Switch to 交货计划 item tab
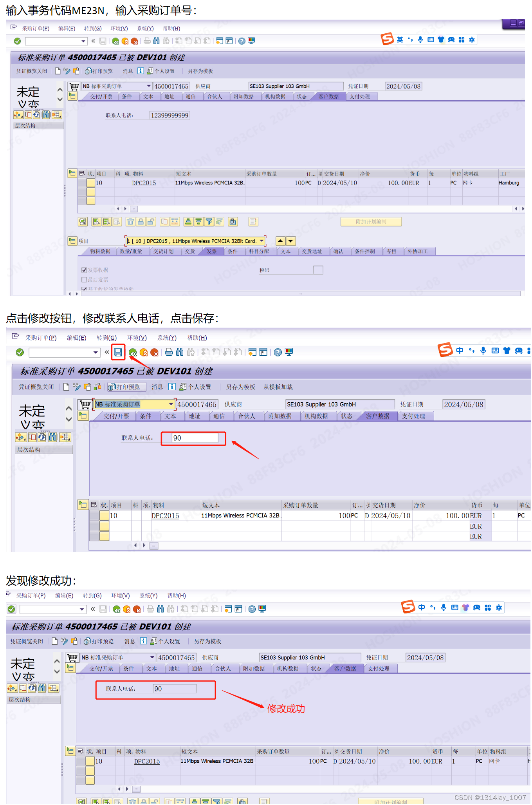The image size is (532, 805). [163, 251]
